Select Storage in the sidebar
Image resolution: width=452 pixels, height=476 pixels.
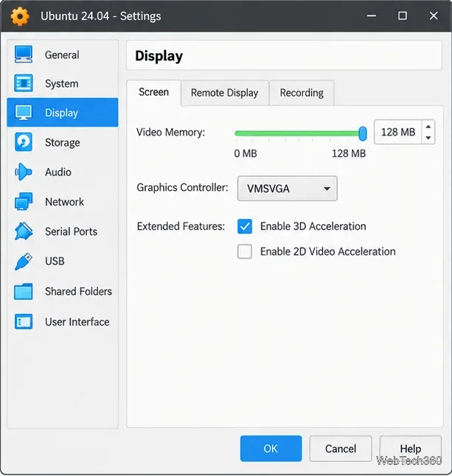point(63,142)
